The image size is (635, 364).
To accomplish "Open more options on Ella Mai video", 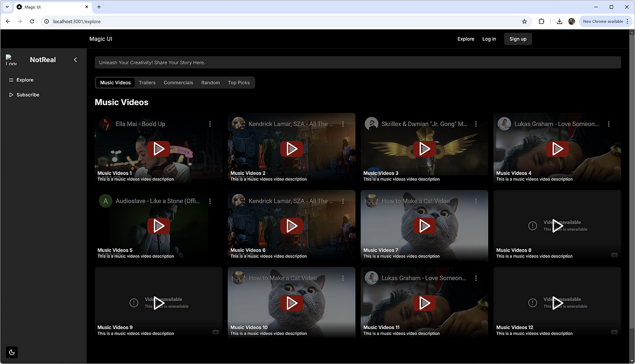I will 210,124.
